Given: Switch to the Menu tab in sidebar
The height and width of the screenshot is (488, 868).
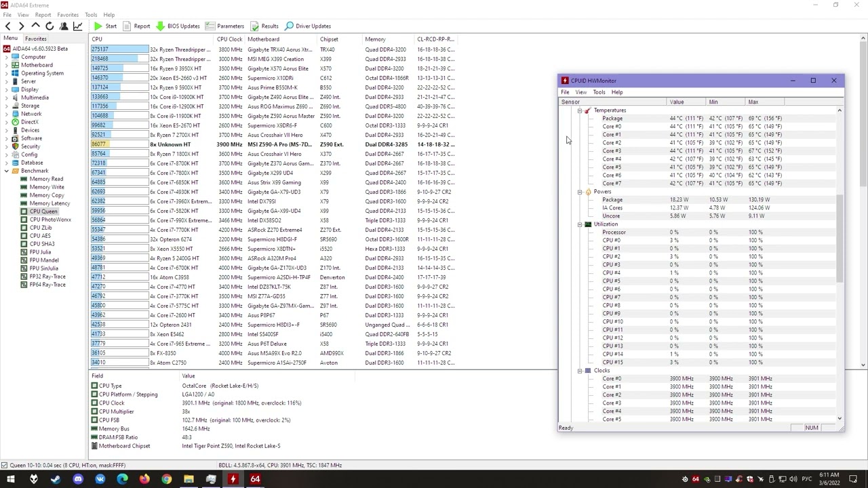Looking at the screenshot, I should click(10, 39).
